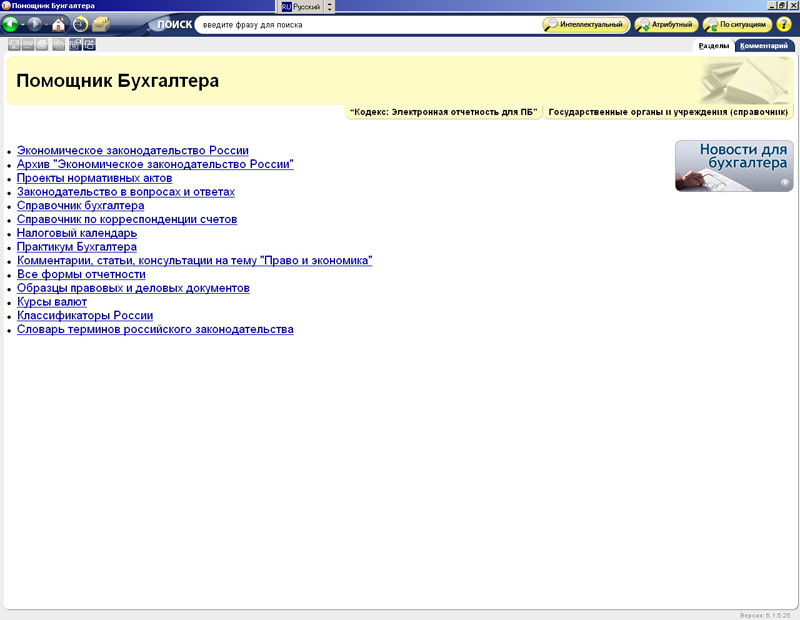Screen dimensions: 800x620
Task: Click the search phrase input field
Action: (365, 24)
